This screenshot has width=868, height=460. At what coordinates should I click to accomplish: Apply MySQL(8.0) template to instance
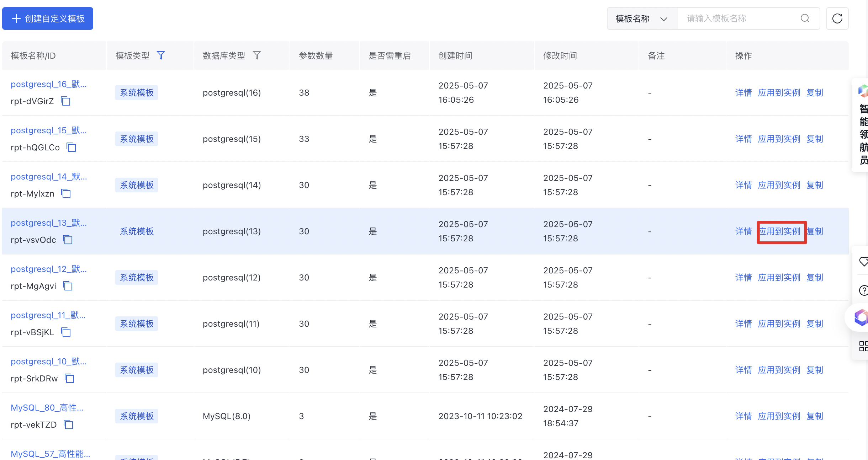pos(779,416)
